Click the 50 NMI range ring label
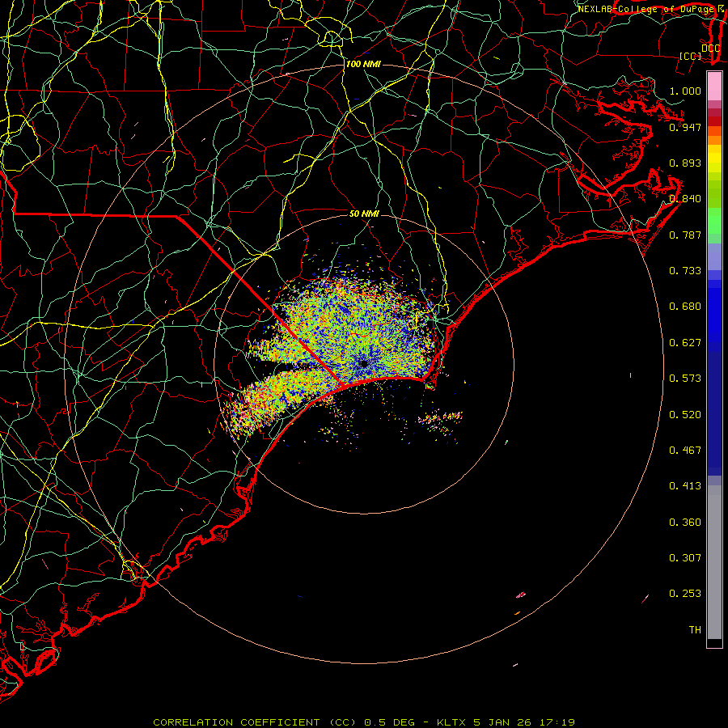The image size is (728, 728). (364, 214)
